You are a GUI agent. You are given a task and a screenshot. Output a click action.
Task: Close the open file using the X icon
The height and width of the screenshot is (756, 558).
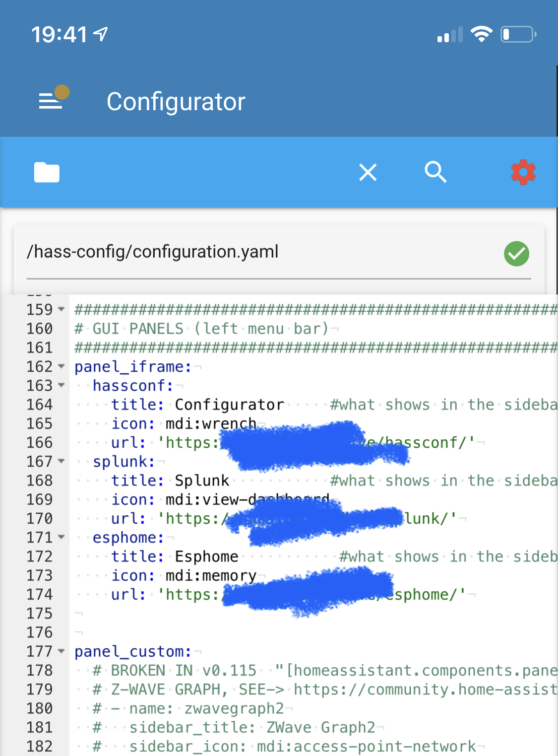click(368, 172)
